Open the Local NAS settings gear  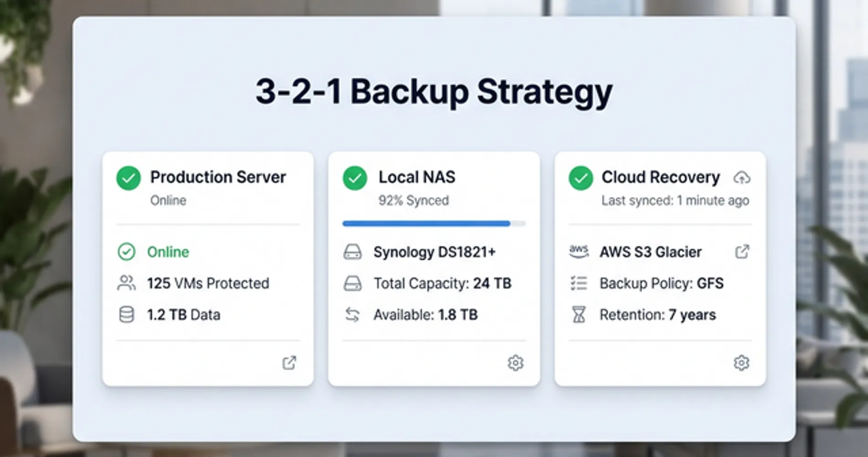click(515, 363)
